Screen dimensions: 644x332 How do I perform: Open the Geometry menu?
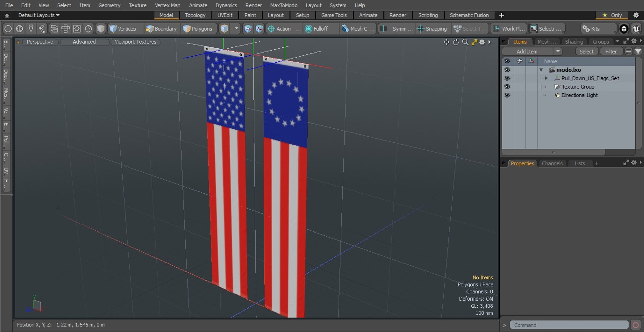click(x=109, y=5)
